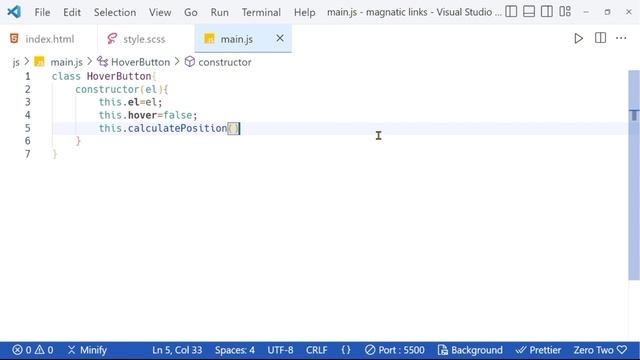640x360 pixels.
Task: Click calculatePosition on line 5
Action: pos(178,128)
